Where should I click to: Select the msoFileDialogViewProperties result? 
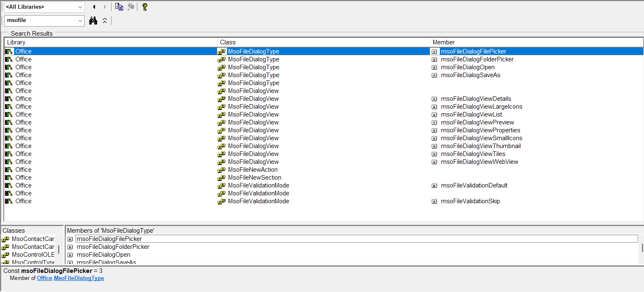(x=481, y=130)
